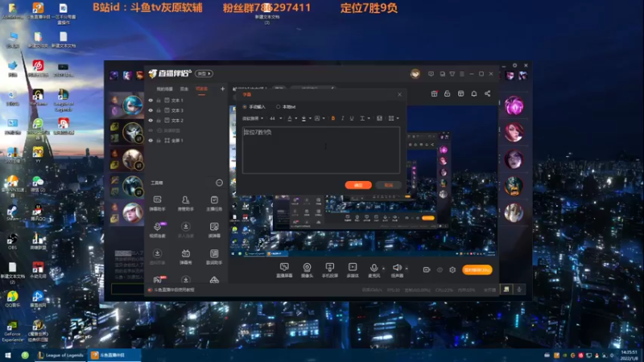Screen dimensions: 644x362
Task: Toggle visibility of 文本 2 layer
Action: point(151,120)
